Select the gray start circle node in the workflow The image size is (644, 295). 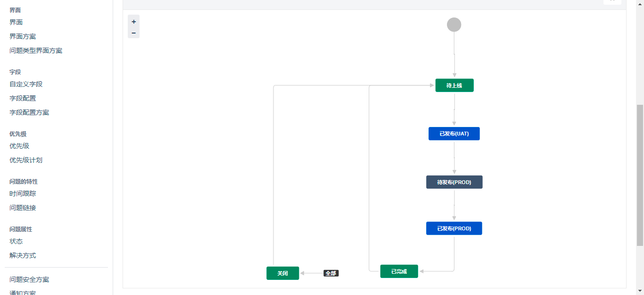(x=454, y=24)
